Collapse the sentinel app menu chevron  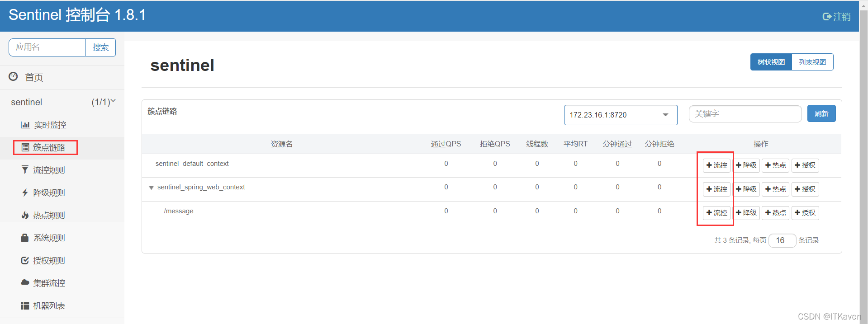click(x=113, y=101)
